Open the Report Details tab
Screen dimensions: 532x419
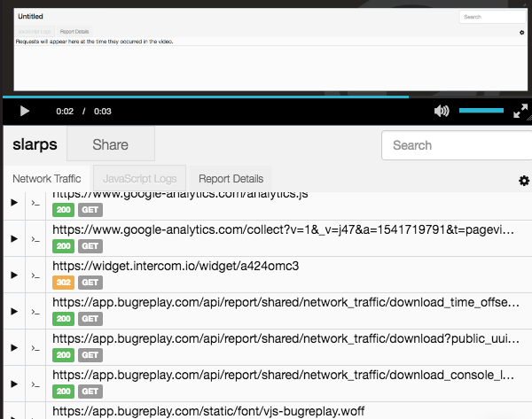tap(231, 179)
